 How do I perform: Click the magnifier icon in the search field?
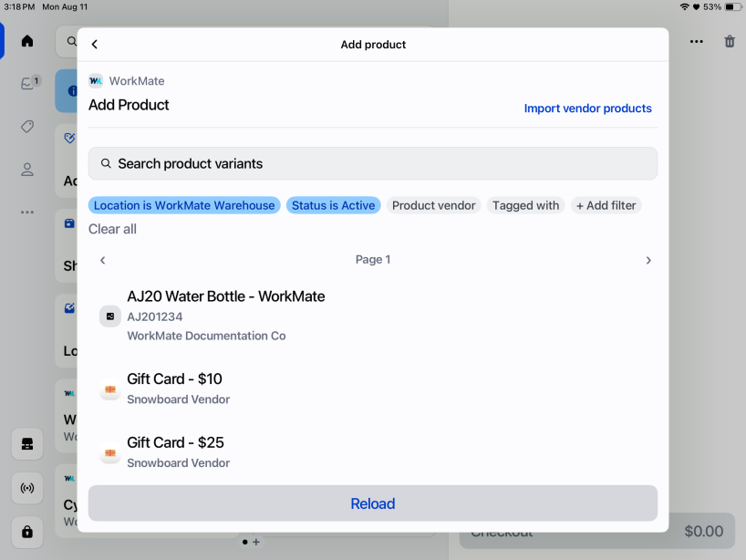coord(106,163)
